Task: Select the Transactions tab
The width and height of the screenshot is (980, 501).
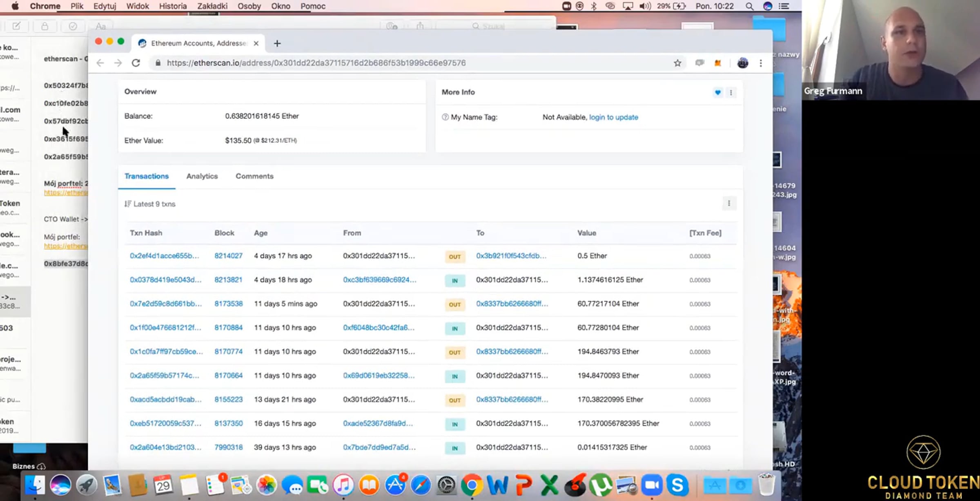Action: coord(147,176)
